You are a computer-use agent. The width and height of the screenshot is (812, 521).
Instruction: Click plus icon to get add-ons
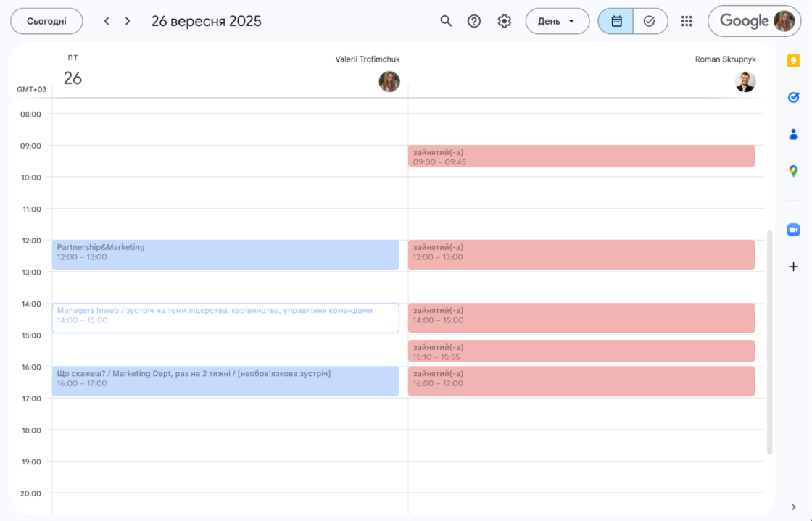click(x=793, y=267)
